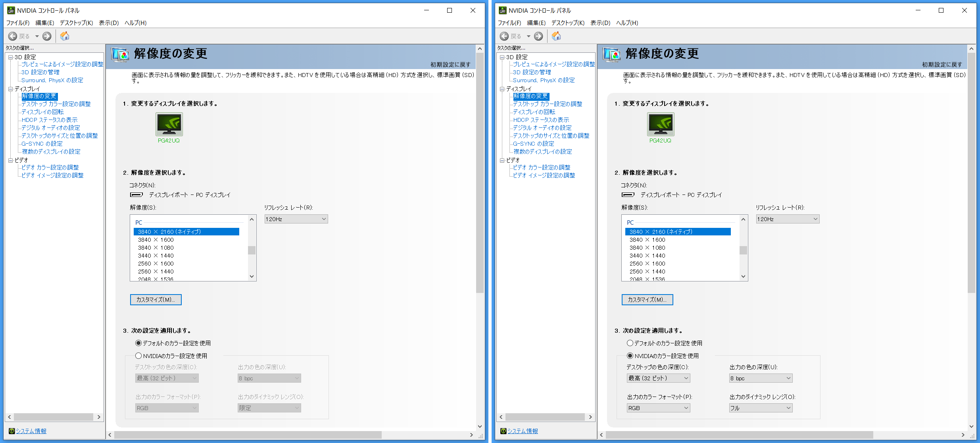Click 初期設定に戻す link in left window
This screenshot has width=980, height=443.
coord(451,64)
